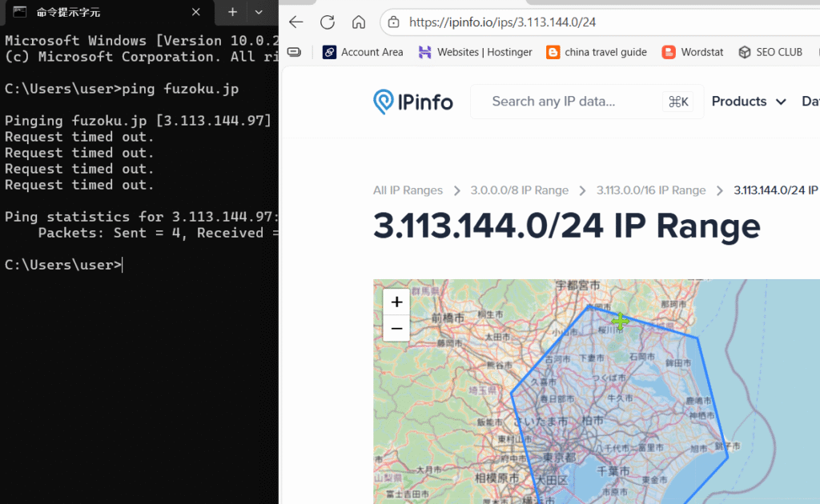
Task: Add a new terminal tab
Action: click(x=232, y=12)
